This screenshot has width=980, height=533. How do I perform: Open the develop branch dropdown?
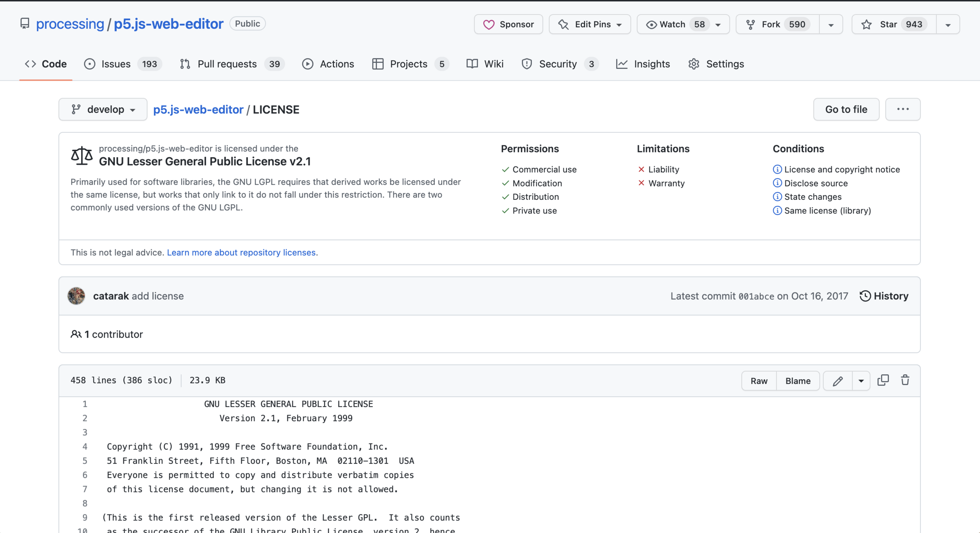[x=103, y=109]
